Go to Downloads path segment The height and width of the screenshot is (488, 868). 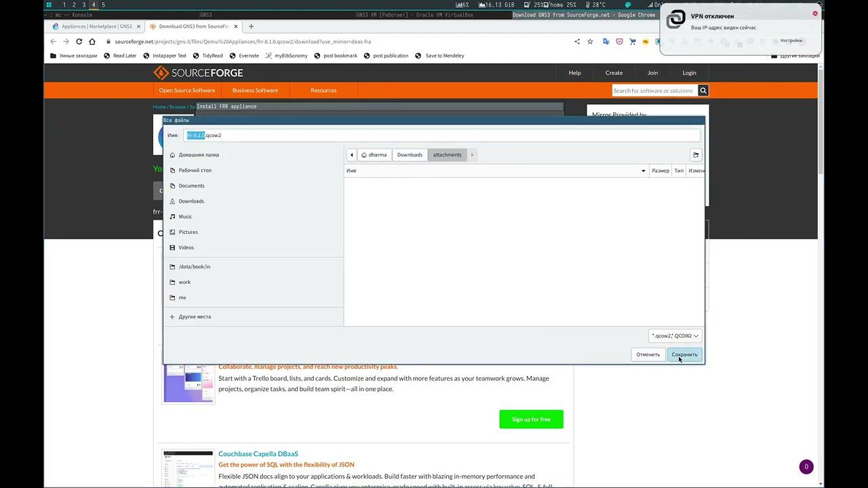tap(410, 155)
